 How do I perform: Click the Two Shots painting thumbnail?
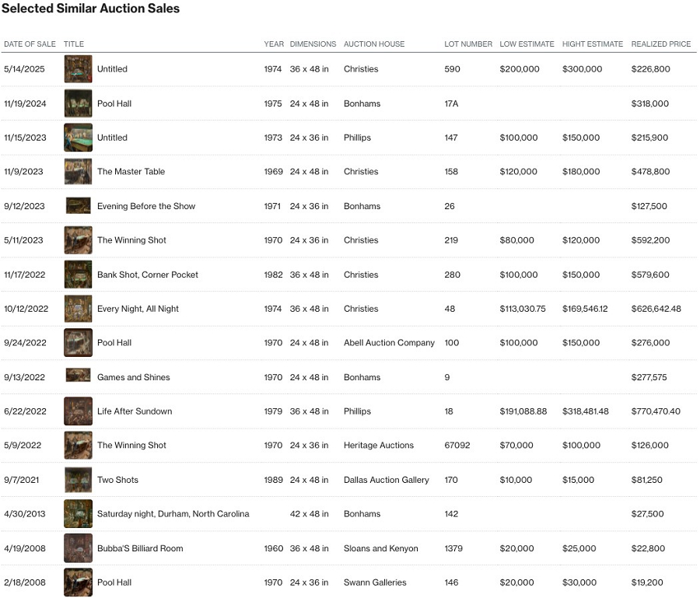click(x=78, y=480)
